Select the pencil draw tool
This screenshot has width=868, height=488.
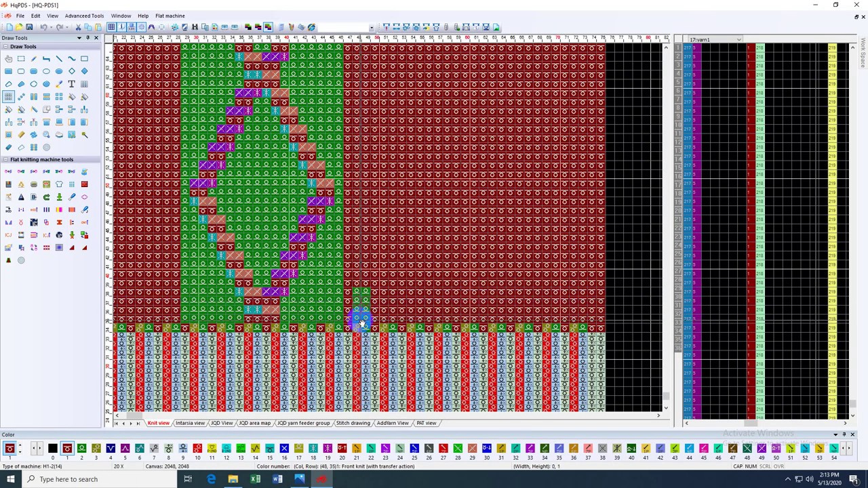pyautogui.click(x=34, y=58)
